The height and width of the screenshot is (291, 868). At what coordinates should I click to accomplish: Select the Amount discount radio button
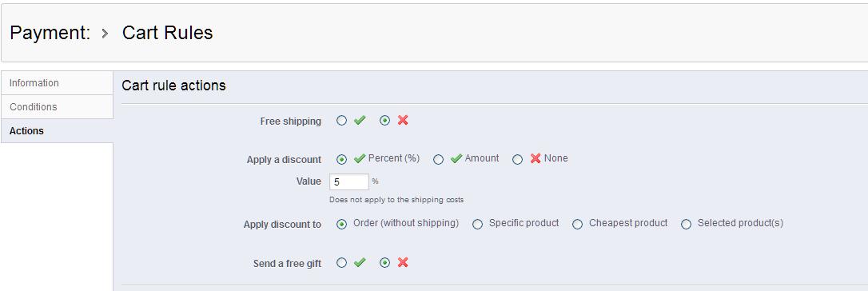(x=439, y=159)
